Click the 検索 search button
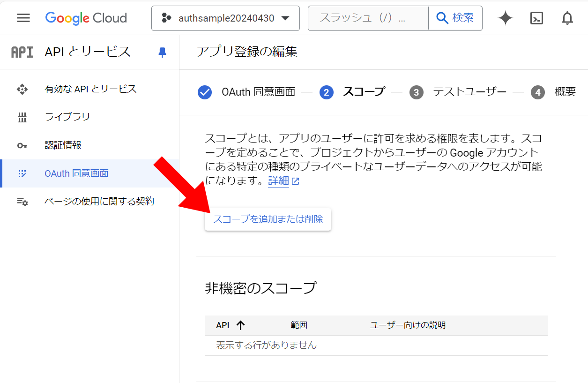The height and width of the screenshot is (383, 588). click(455, 18)
